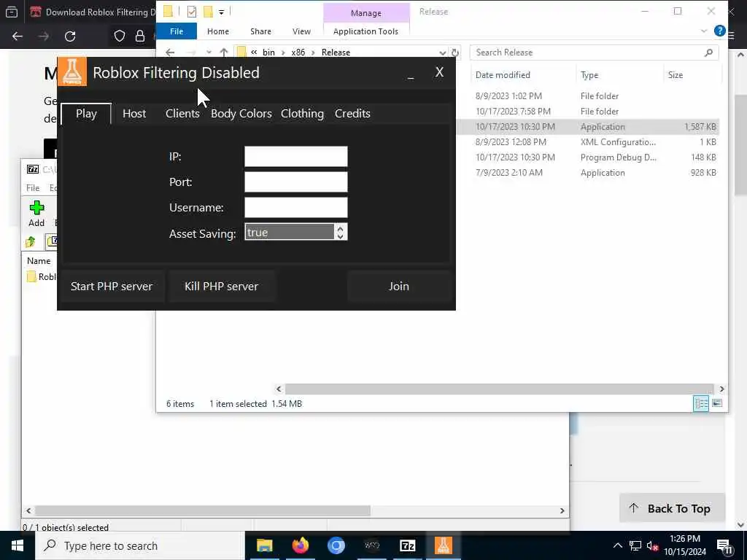
Task: Click the 7-Zip taskbar icon
Action: 407,545
